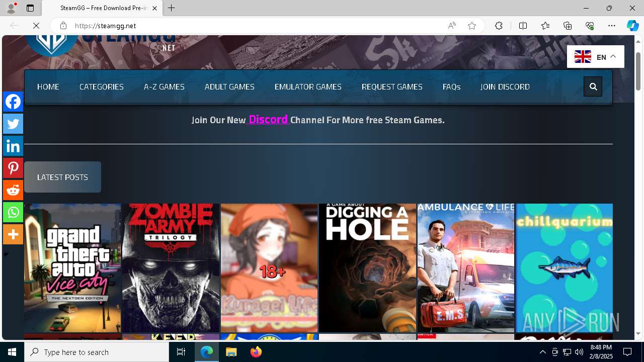Click the LATEST POSTS button
Image resolution: width=644 pixels, height=362 pixels.
point(62,177)
